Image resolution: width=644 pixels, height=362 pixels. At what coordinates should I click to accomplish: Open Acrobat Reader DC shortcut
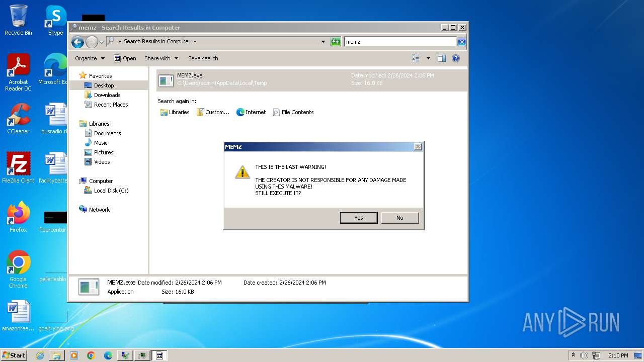(18, 73)
